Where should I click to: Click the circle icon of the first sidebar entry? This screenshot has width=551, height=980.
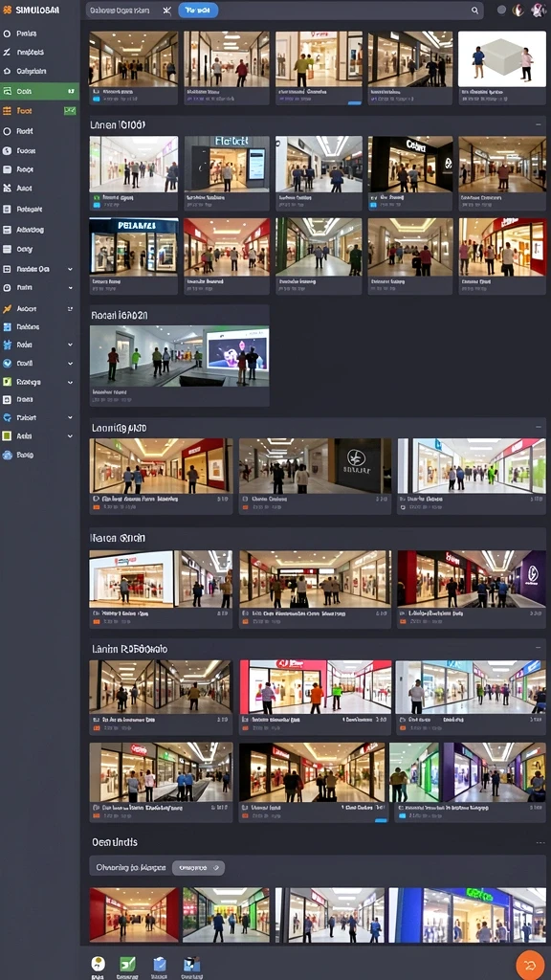7,33
